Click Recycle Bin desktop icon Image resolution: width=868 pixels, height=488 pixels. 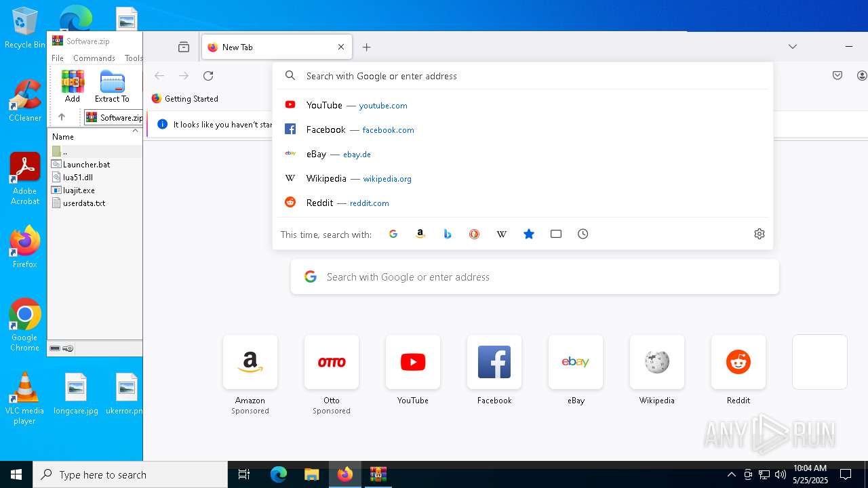point(25,28)
